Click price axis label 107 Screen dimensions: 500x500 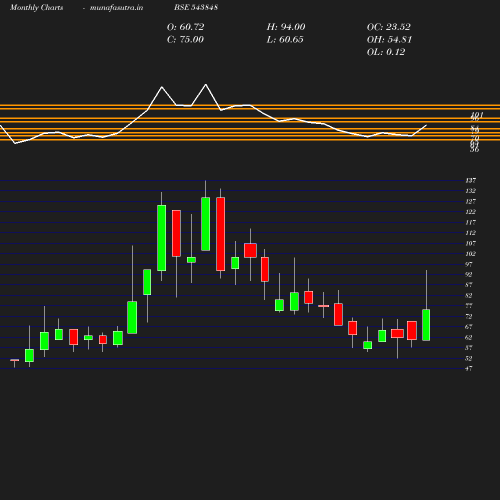471,243
